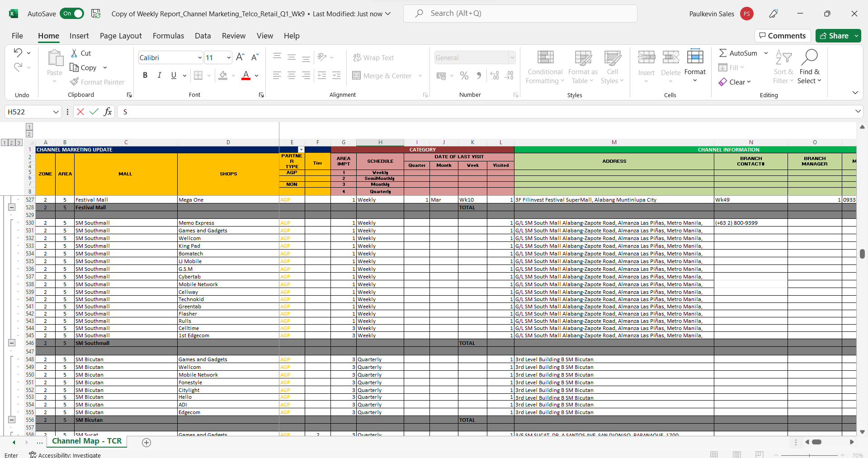Click into the Search box
Screen dimensions: 868x458
520,14
